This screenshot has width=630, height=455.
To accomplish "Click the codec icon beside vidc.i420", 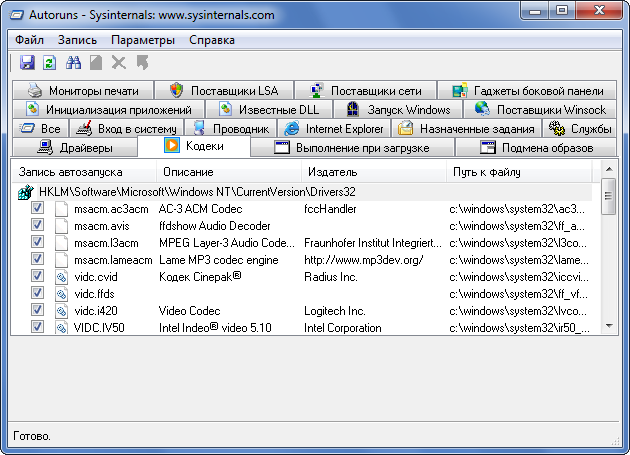I will 61,311.
